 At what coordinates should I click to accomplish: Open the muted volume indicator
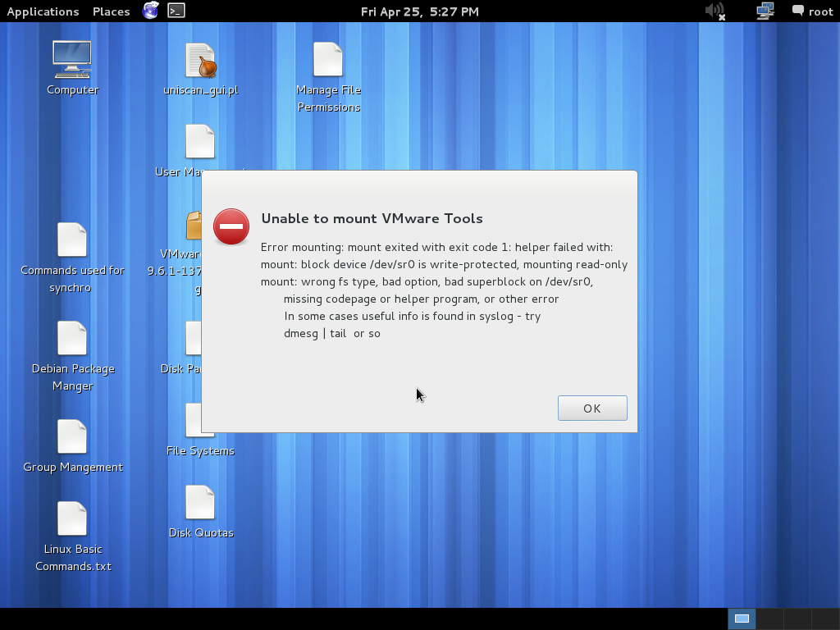715,11
